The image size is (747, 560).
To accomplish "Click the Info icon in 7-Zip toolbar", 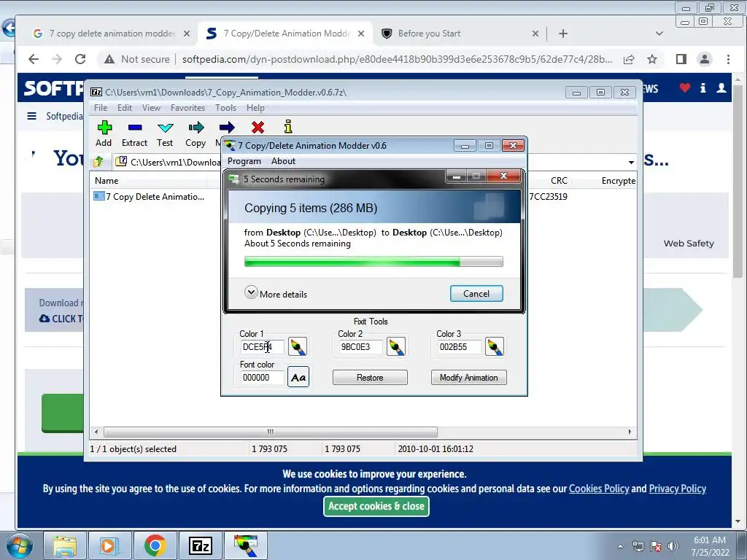I will (287, 127).
